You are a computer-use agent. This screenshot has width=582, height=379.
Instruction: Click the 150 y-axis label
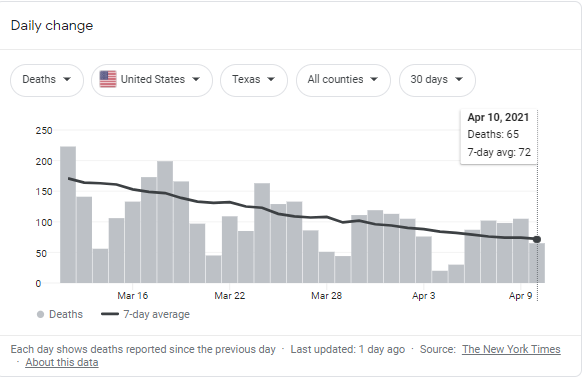[x=44, y=192]
